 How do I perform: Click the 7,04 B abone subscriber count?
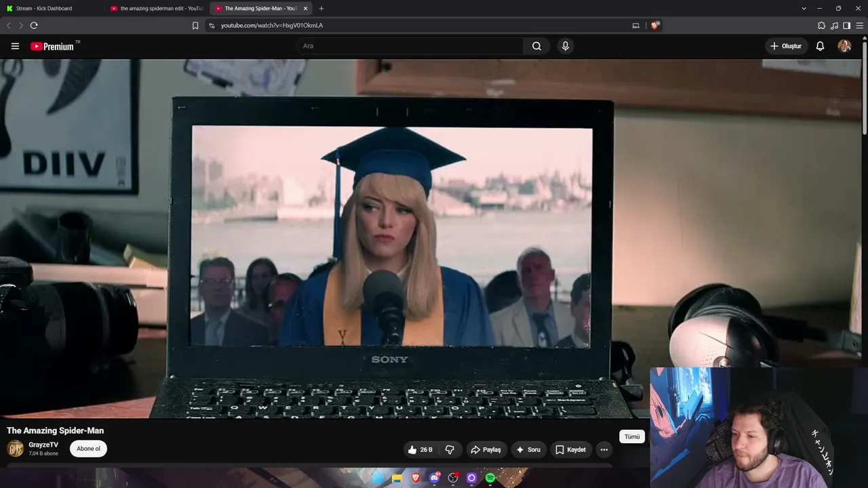43,453
